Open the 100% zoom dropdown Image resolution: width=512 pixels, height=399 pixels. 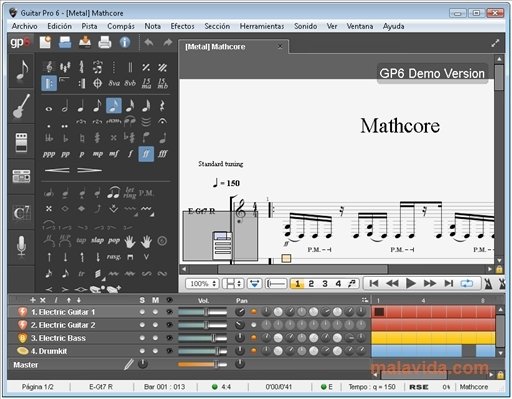click(x=202, y=284)
